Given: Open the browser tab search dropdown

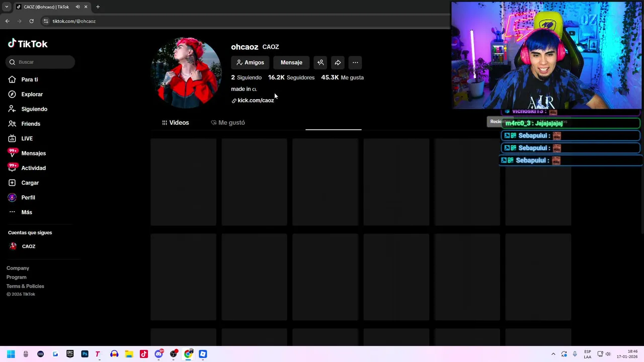Looking at the screenshot, I should [7, 7].
